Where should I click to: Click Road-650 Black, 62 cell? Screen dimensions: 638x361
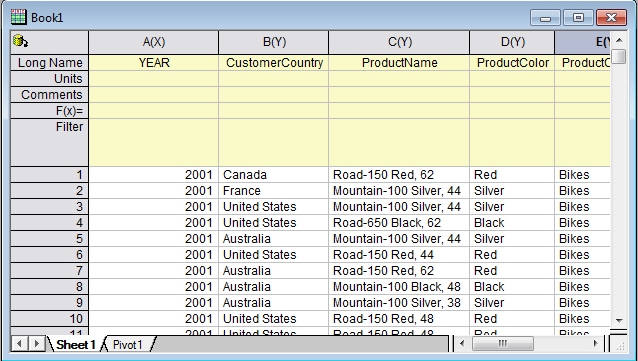[x=399, y=223]
